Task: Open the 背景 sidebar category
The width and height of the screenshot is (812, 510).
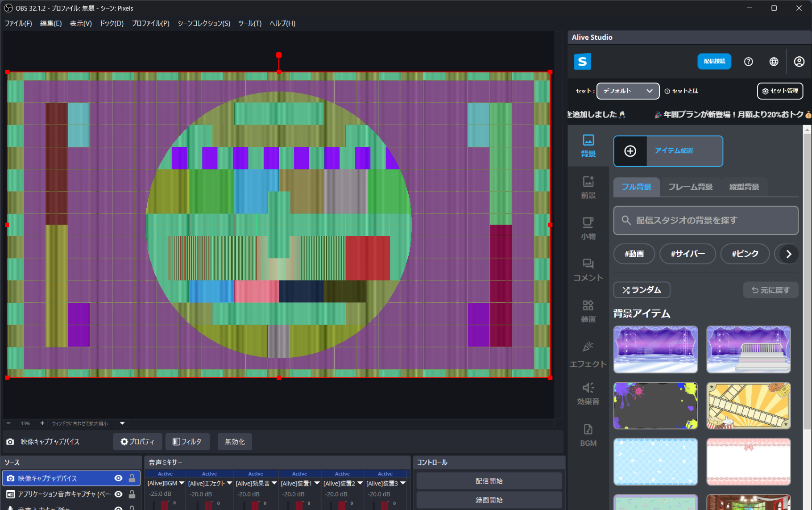Action: click(x=588, y=146)
